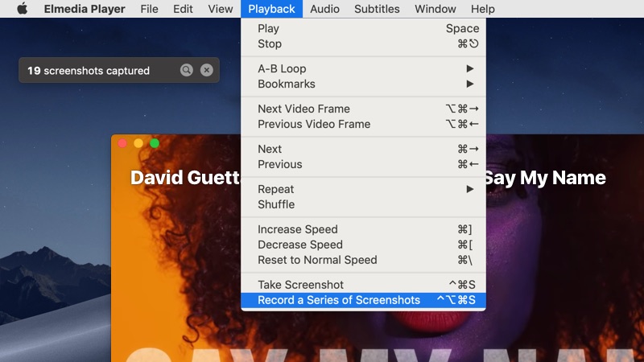Viewport: 644px width, 362px height.
Task: Open the Apple menu
Action: tap(23, 9)
